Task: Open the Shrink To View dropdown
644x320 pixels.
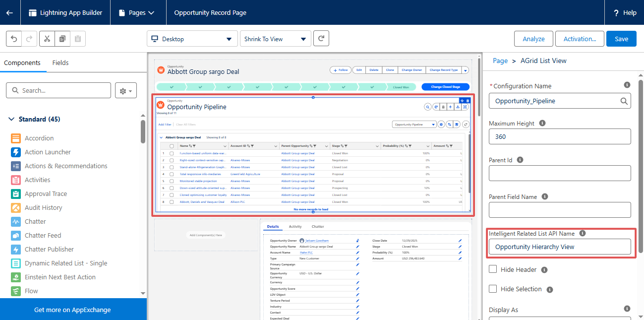Action: (276, 39)
